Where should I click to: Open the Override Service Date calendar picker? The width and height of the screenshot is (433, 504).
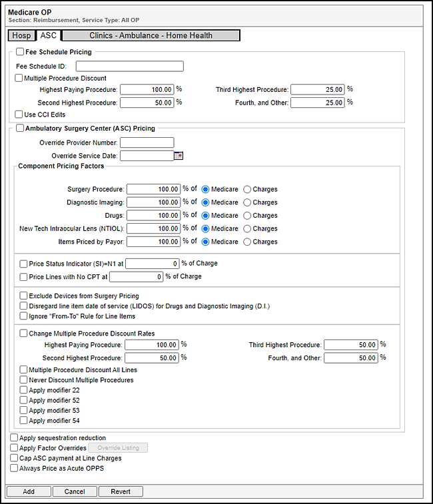pos(179,156)
